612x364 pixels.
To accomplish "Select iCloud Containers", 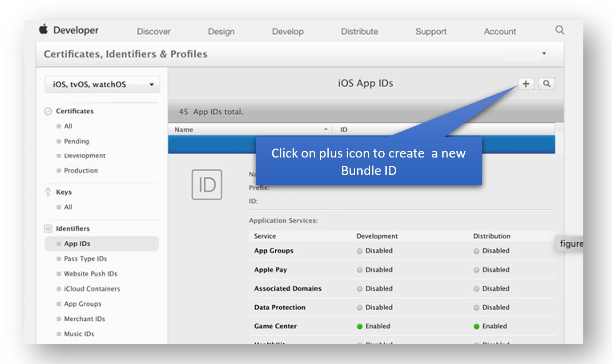I will pyautogui.click(x=92, y=289).
